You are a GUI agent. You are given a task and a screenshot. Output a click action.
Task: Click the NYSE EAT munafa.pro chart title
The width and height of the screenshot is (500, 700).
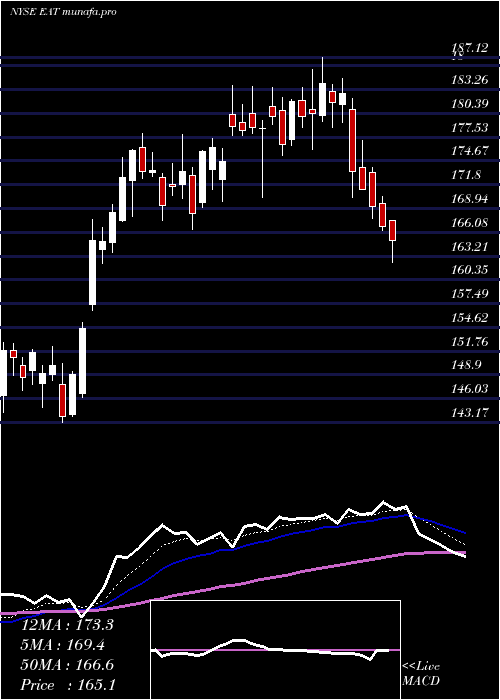[x=63, y=12]
